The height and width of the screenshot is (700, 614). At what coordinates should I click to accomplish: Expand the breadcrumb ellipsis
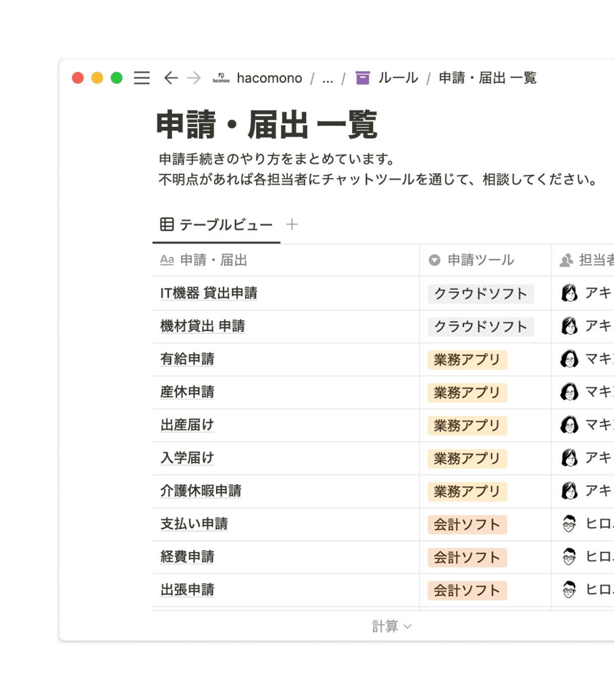click(x=328, y=78)
